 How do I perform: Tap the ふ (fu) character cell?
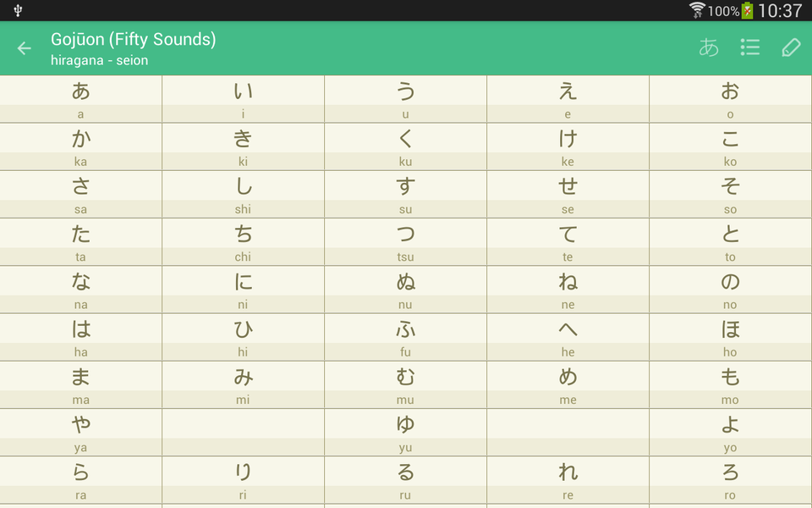[x=405, y=330]
